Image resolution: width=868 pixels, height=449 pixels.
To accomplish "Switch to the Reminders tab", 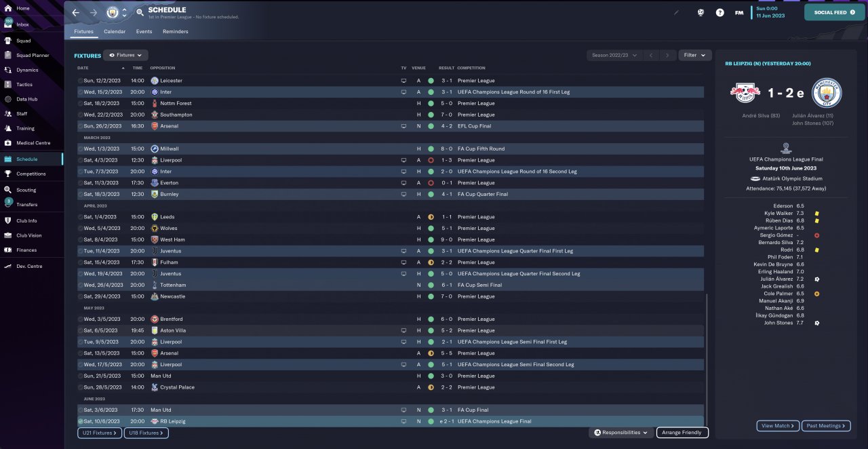I will 176,31.
